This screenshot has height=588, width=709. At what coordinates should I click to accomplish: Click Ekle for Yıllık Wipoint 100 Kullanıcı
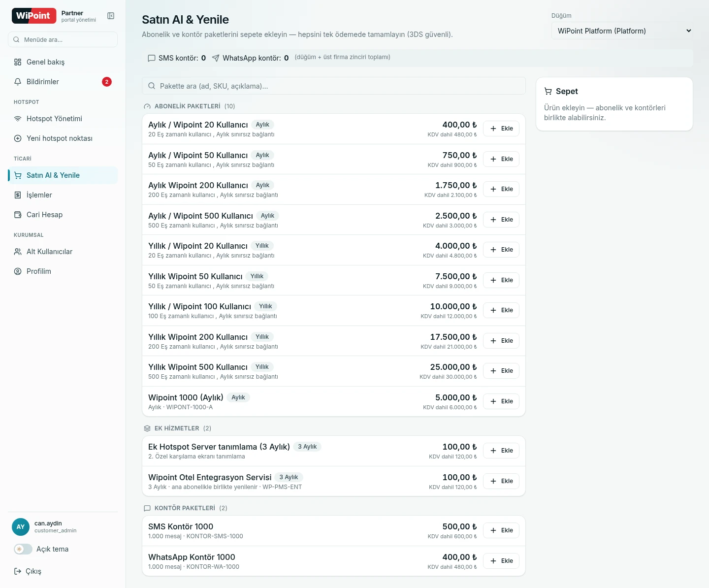(501, 310)
